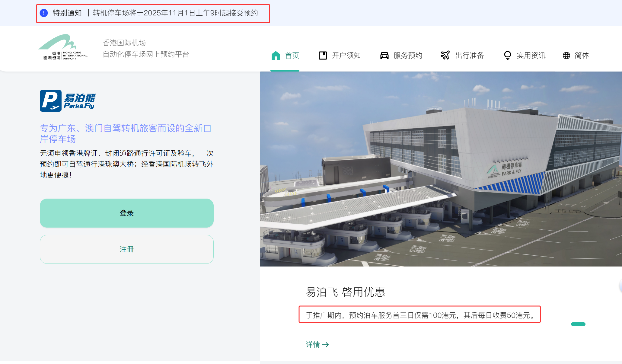
Task: Open the special notice about 转机停车场
Action: [175, 13]
